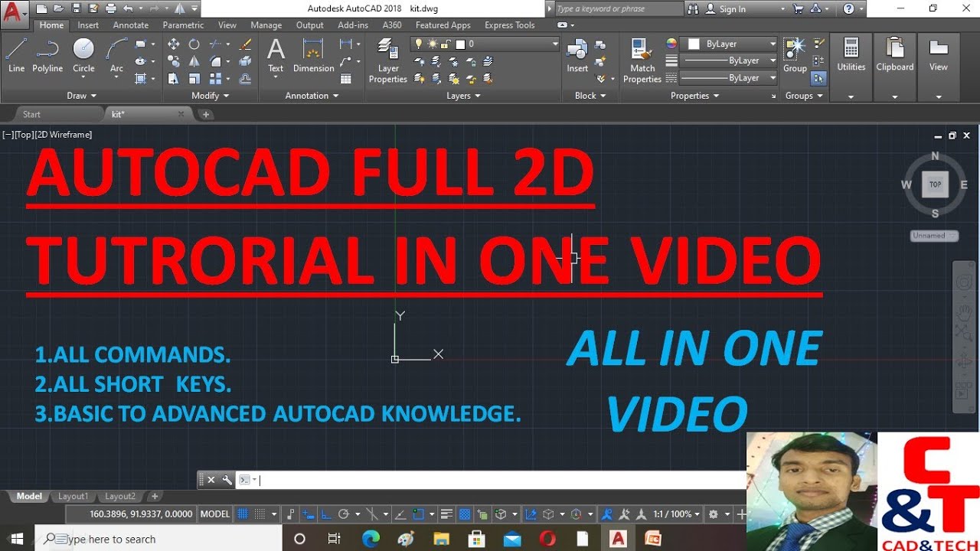
Task: Select the Polyline tool
Action: coord(47,55)
